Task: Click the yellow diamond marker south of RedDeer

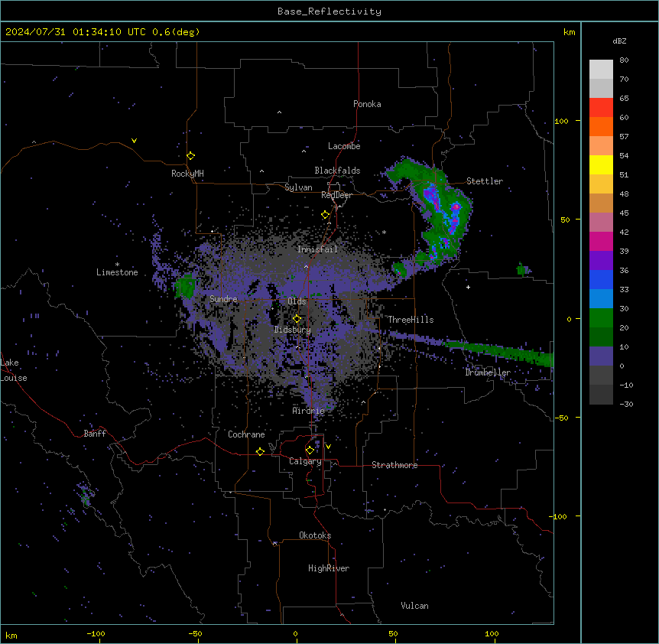Action: [326, 215]
